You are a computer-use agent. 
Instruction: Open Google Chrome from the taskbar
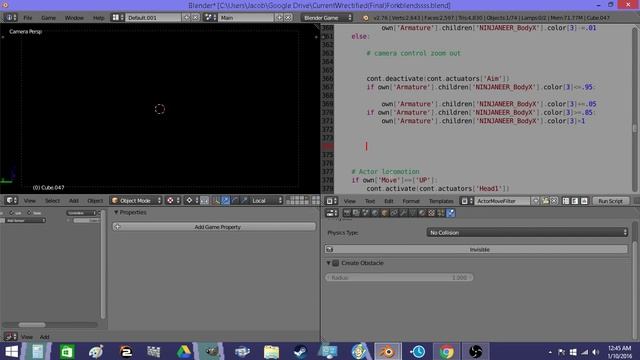tap(446, 351)
